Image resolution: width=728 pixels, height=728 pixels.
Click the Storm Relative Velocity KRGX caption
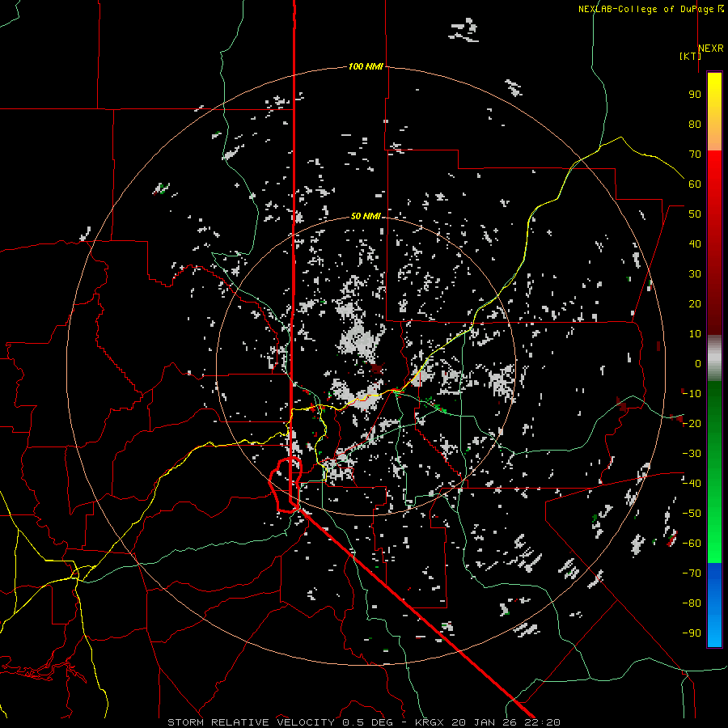click(x=363, y=722)
